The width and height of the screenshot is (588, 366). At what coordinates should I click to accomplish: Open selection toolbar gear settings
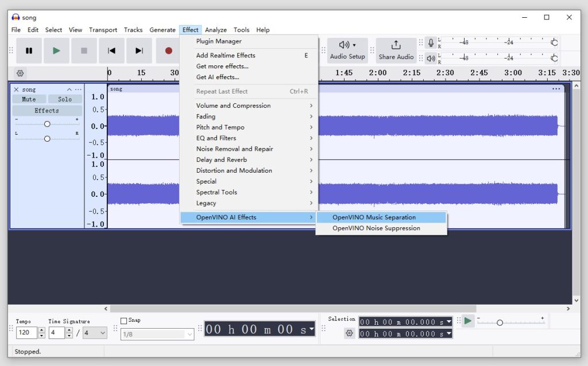coord(349,333)
